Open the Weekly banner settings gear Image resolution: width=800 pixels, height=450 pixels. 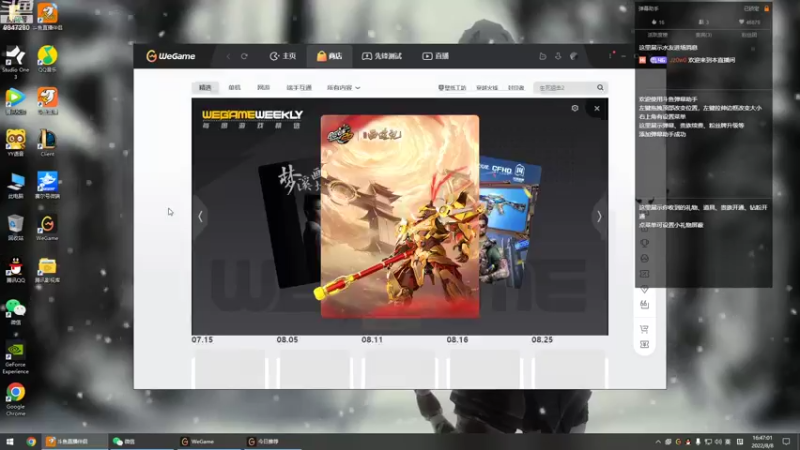pyautogui.click(x=575, y=108)
